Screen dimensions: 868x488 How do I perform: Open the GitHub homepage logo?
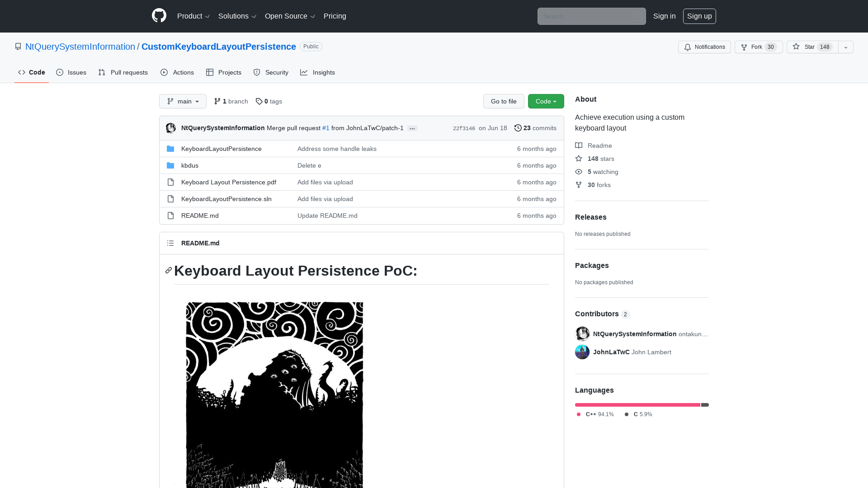click(x=159, y=16)
